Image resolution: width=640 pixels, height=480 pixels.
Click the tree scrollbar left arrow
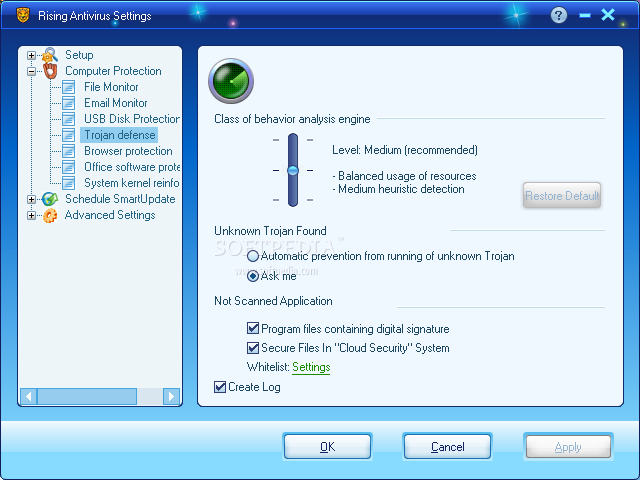[29, 396]
